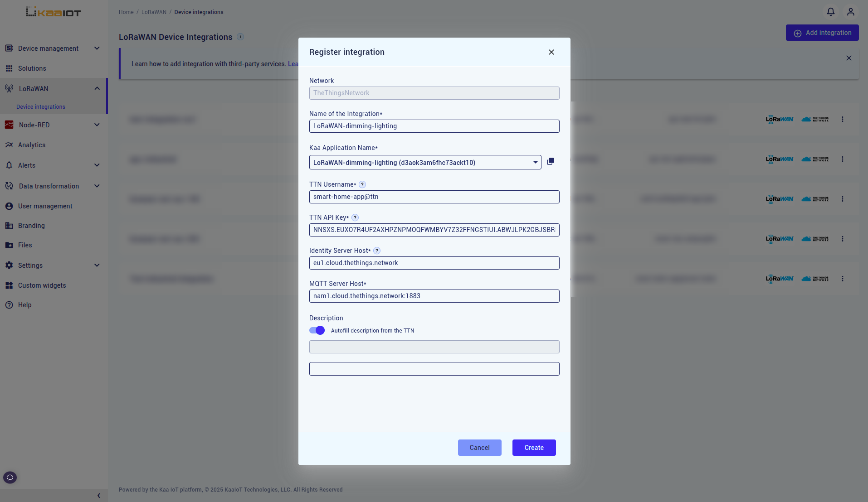Screen dimensions: 868x502
Task: Open the user profile menu
Action: pos(851,12)
